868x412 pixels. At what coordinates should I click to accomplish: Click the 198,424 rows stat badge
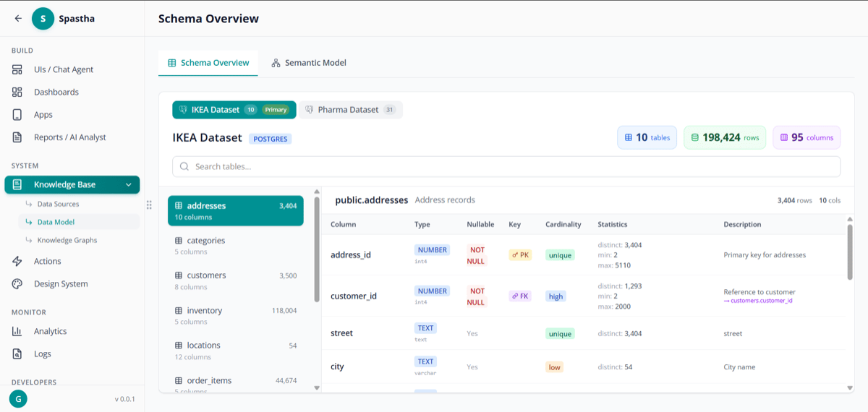[x=726, y=137]
